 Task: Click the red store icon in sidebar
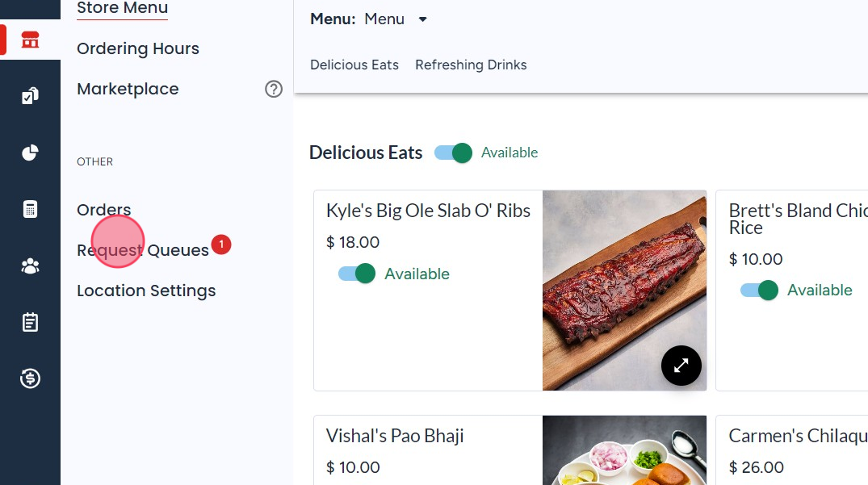[30, 40]
